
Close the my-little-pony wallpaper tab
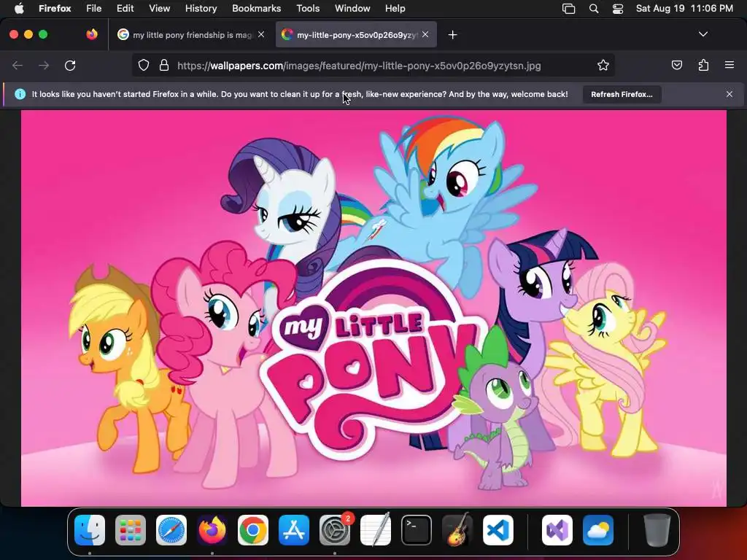point(425,34)
